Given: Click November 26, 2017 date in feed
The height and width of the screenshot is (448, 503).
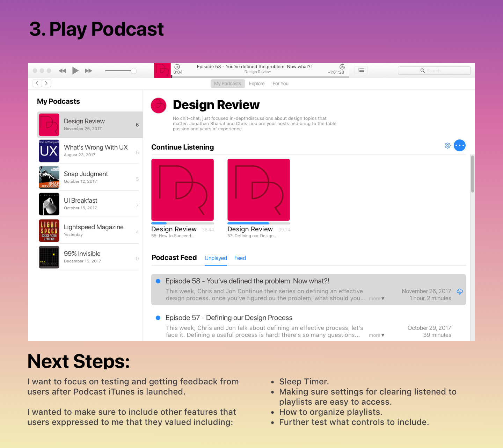Looking at the screenshot, I should click(427, 291).
